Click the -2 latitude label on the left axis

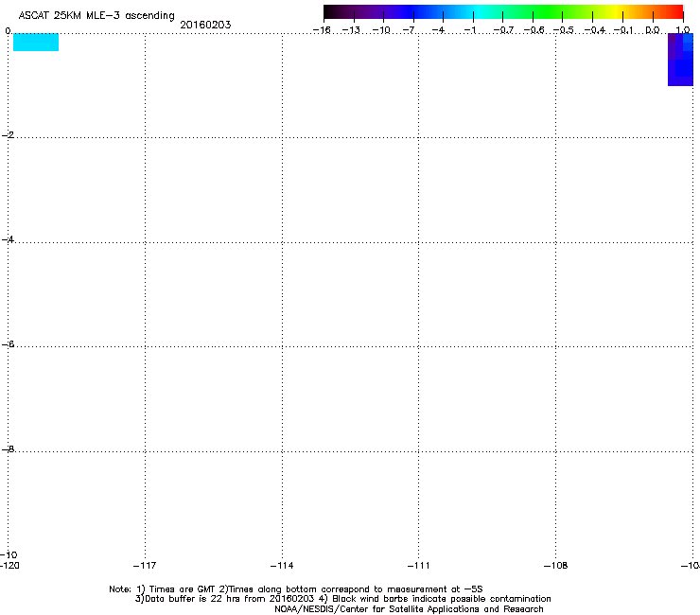(x=8, y=135)
